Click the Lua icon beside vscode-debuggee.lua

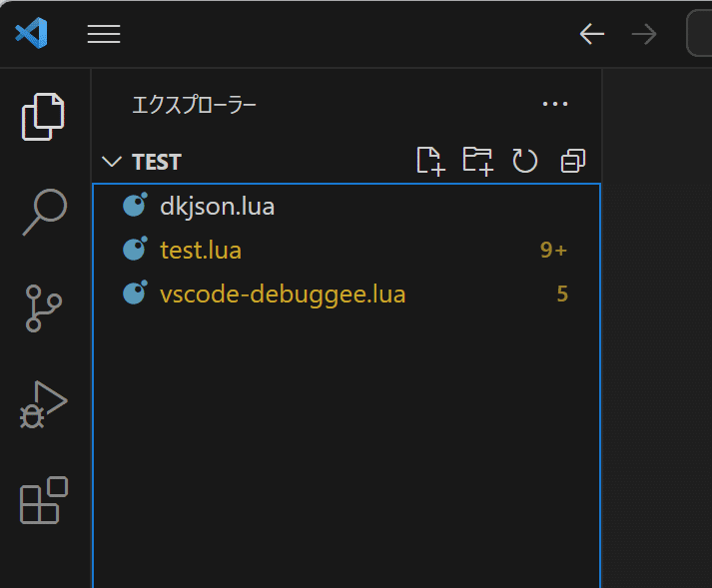click(x=136, y=293)
